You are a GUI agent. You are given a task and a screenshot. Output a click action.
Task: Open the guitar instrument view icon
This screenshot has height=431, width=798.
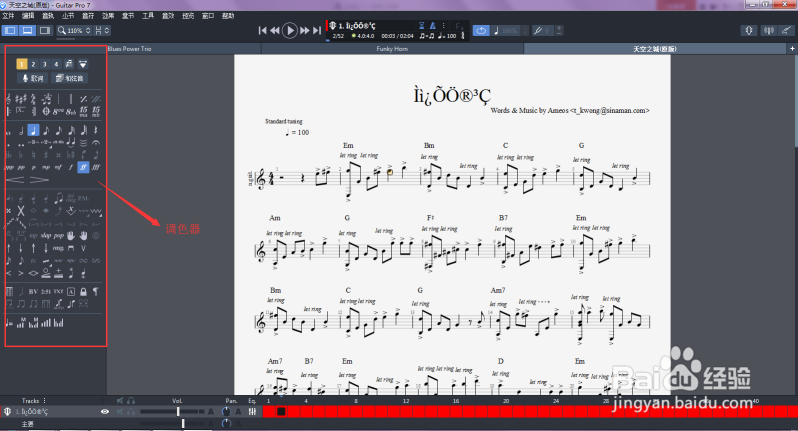[787, 31]
